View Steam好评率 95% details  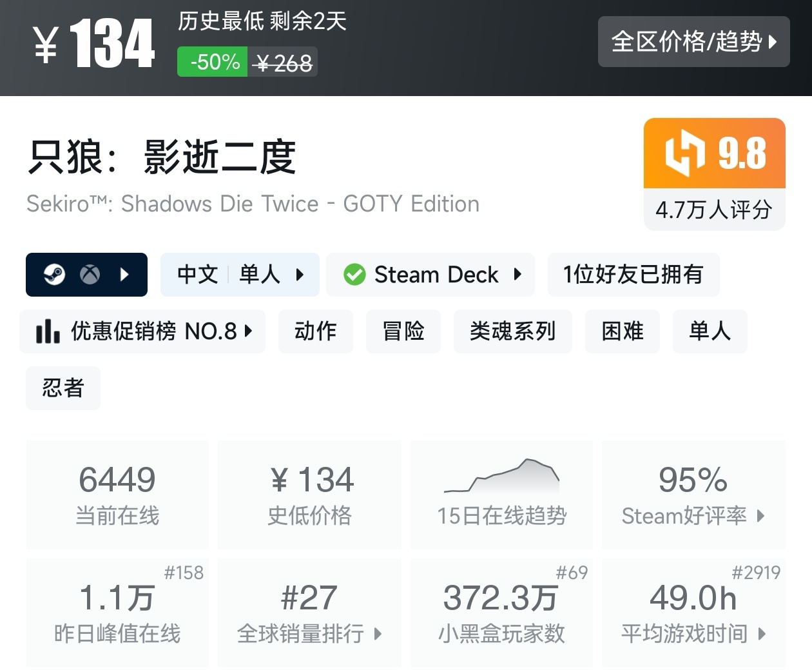pyautogui.click(x=693, y=495)
